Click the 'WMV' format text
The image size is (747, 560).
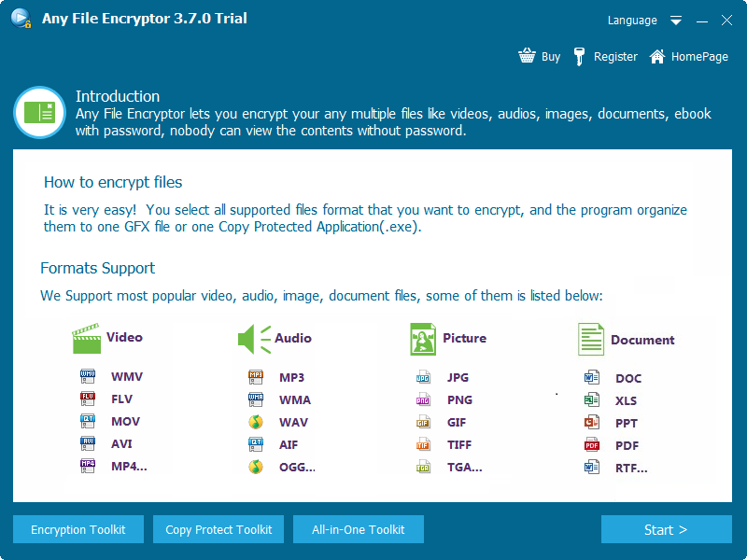pos(127,377)
